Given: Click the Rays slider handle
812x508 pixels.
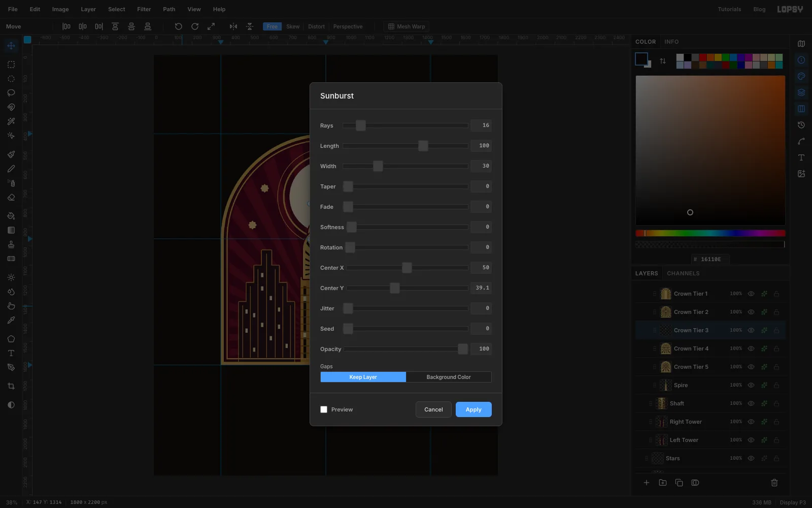Looking at the screenshot, I should tap(361, 125).
